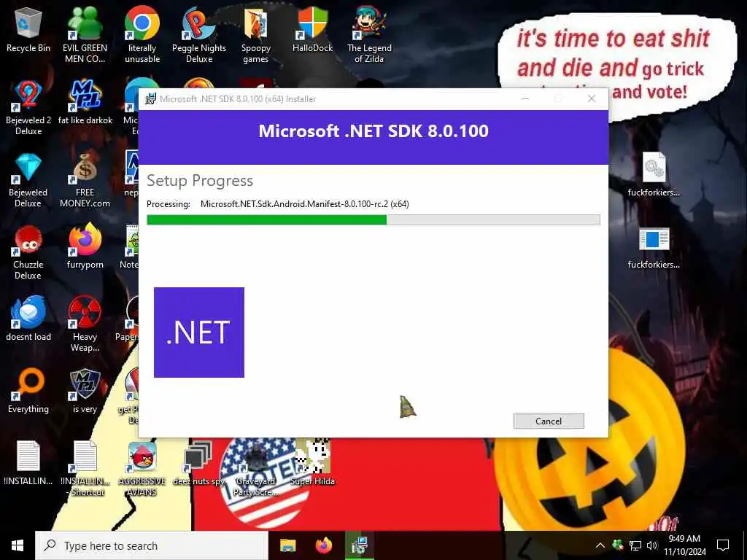Select the Heavy Weap... icon
Viewport: 747px width, 560px height.
85,324
